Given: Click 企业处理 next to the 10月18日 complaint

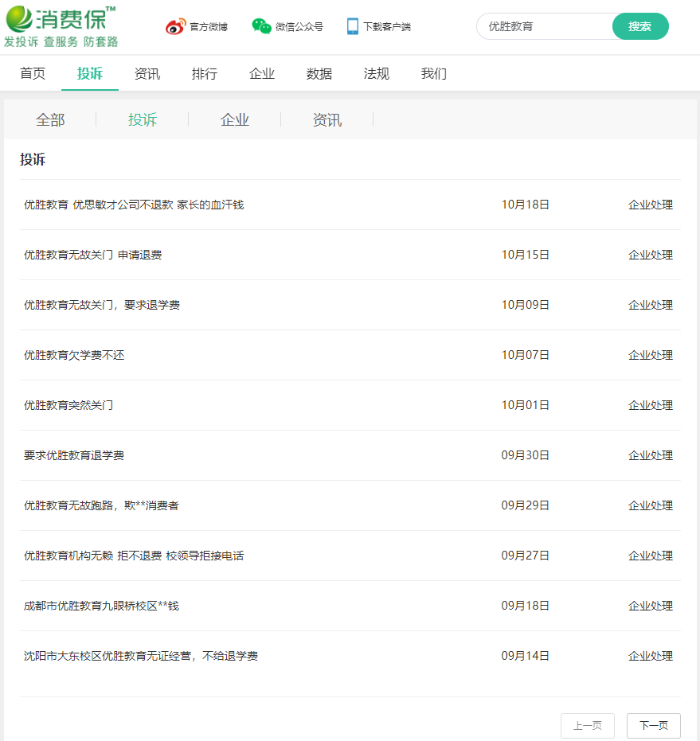Looking at the screenshot, I should 651,204.
